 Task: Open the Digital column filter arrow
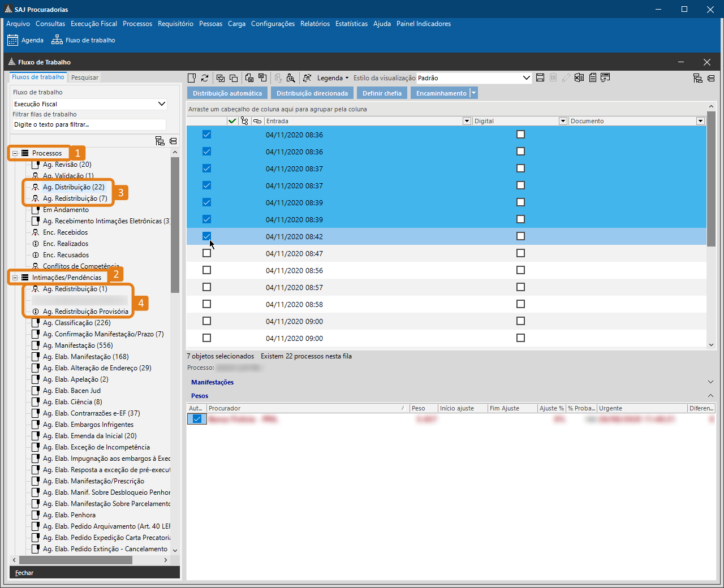(x=563, y=121)
